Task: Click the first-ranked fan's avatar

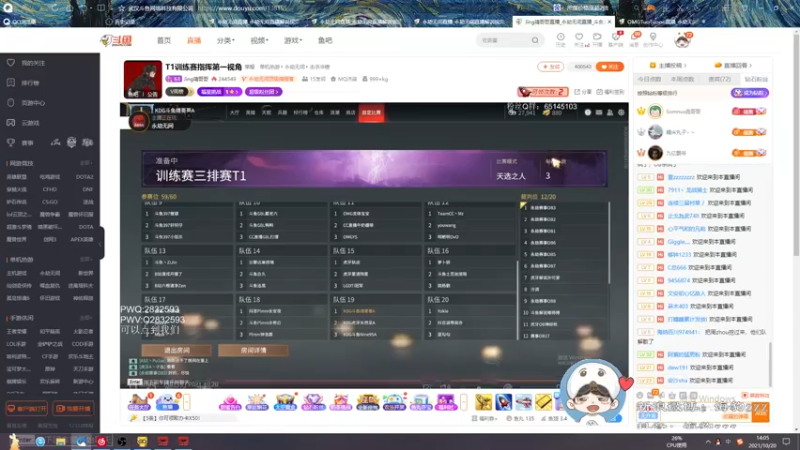Action: click(656, 111)
